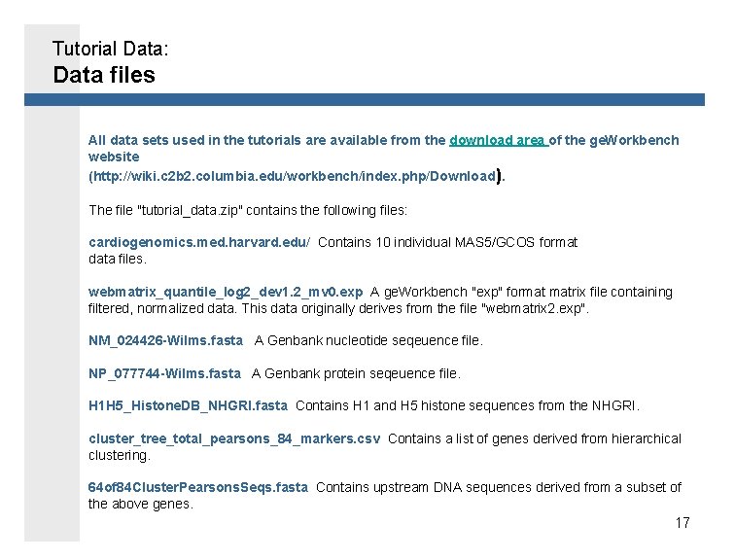This screenshot has height=560, width=735.
Task: Click the 'Data files' slide heading
Action: pyautogui.click(x=104, y=75)
